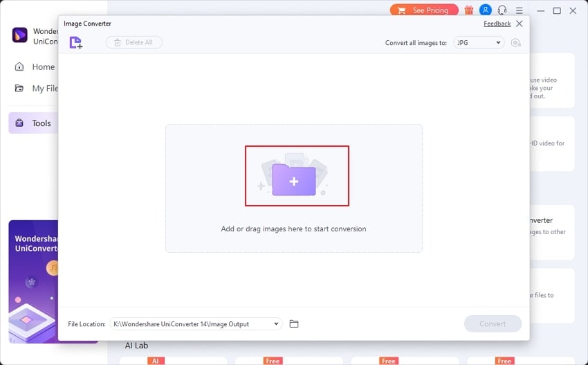Click the Tools toolbox icon in sidebar
The height and width of the screenshot is (365, 588).
(19, 123)
